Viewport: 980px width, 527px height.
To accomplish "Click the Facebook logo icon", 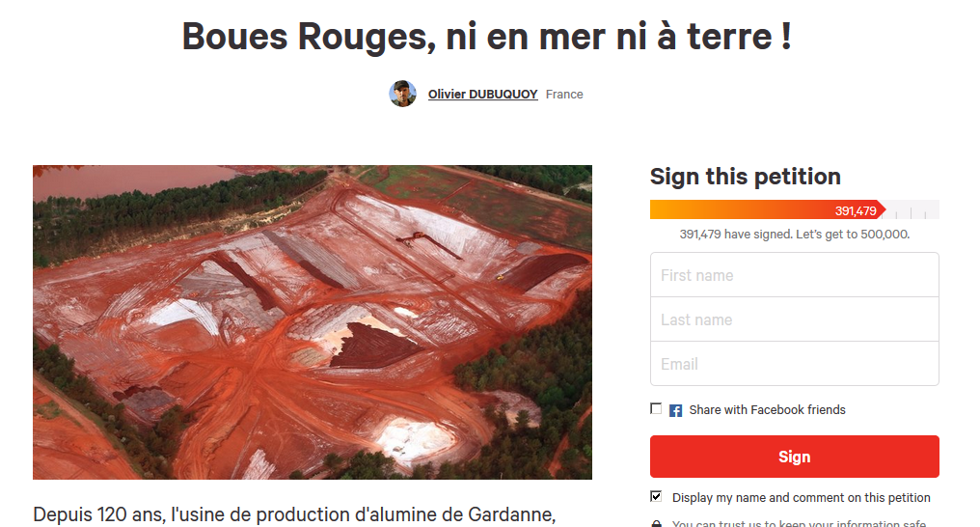I will point(675,411).
